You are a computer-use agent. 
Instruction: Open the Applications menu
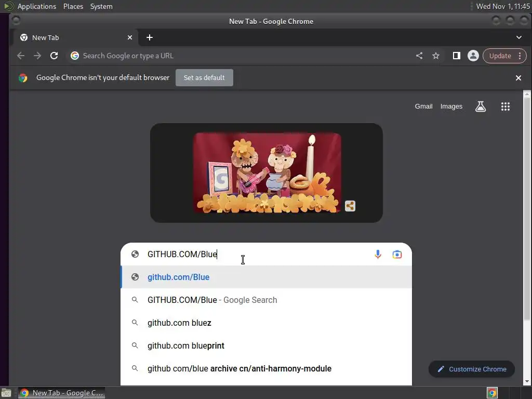pos(37,6)
